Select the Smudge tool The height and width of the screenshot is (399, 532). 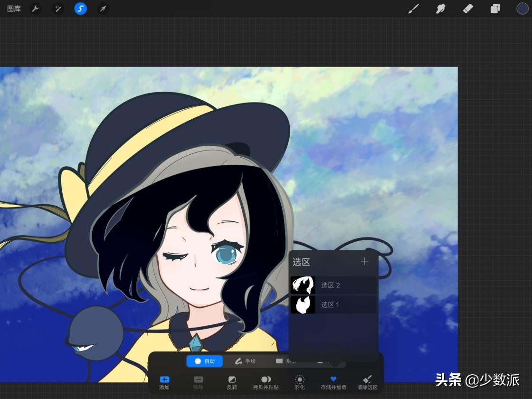440,9
